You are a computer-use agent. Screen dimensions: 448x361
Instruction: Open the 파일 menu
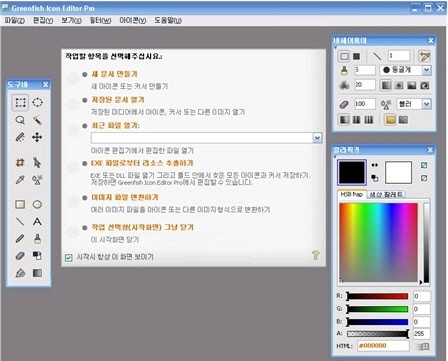tap(15, 21)
